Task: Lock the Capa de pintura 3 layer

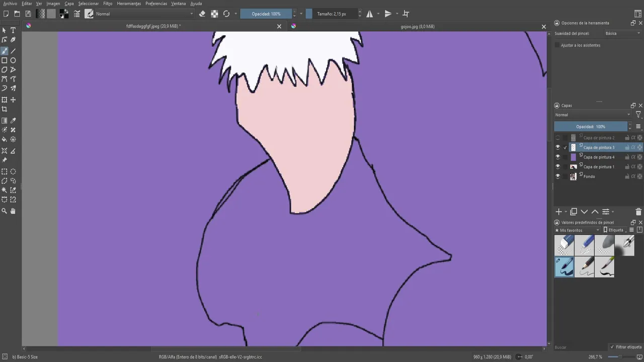Action: (627, 147)
